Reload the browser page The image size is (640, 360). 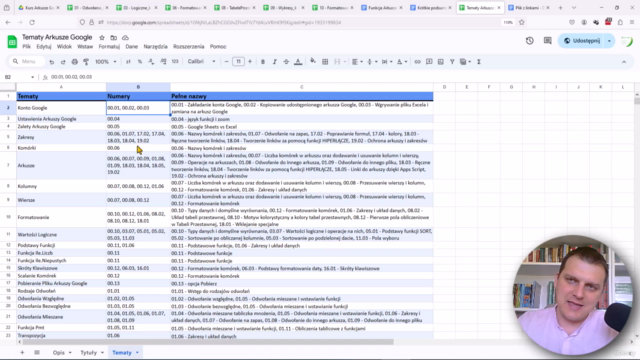coord(32,22)
